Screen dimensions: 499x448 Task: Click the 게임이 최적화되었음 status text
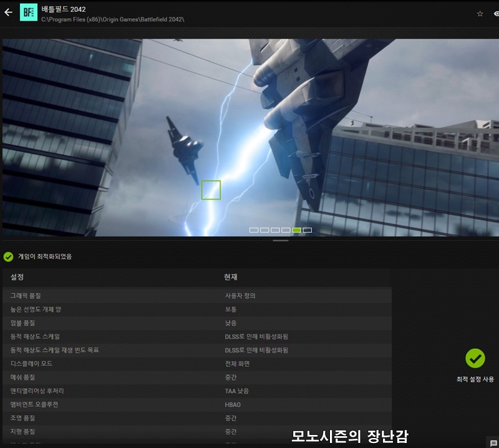(45, 256)
